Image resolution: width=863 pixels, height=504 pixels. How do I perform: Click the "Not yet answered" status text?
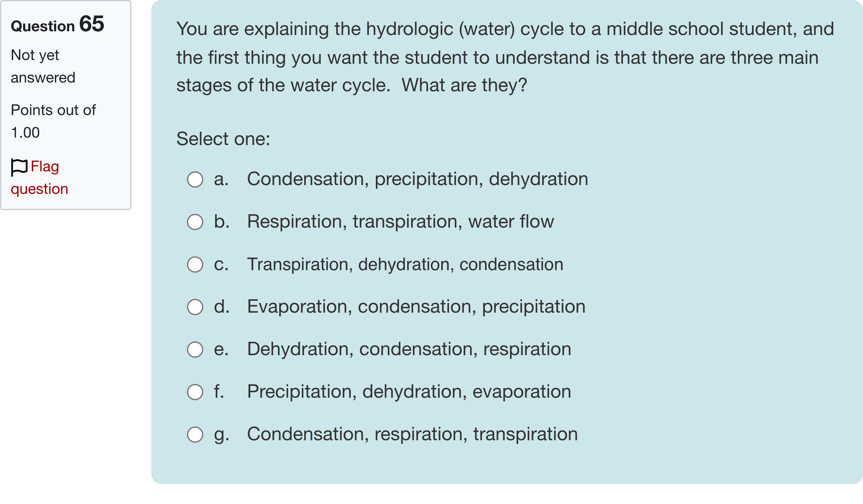coord(43,66)
